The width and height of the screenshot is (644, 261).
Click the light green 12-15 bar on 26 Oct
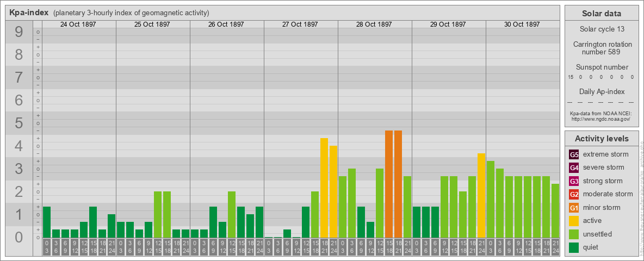(232, 215)
